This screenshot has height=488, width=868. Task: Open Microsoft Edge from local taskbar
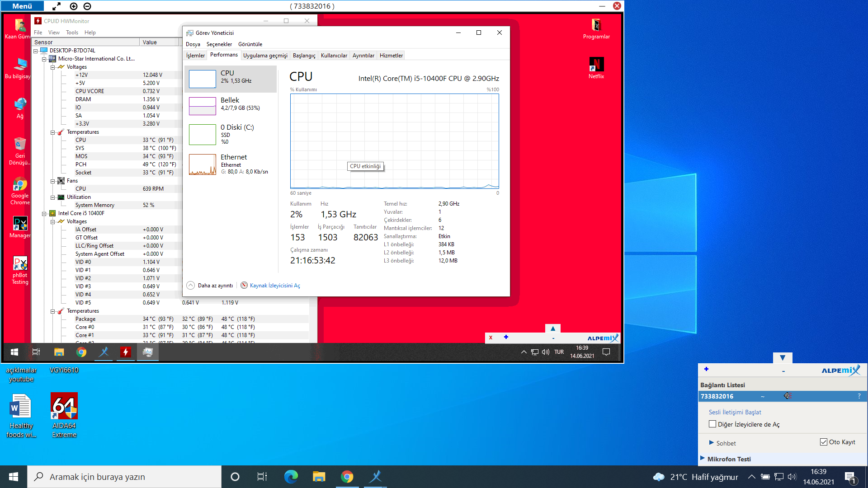[291, 477]
